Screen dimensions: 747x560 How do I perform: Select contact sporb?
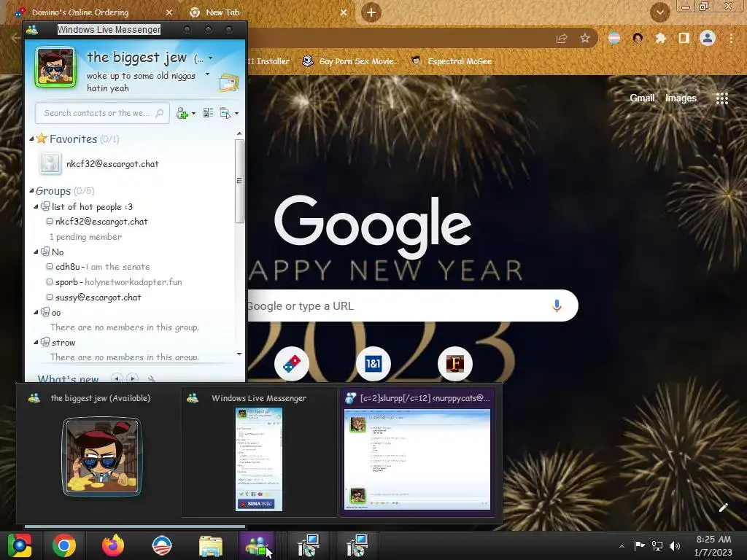(x=114, y=282)
